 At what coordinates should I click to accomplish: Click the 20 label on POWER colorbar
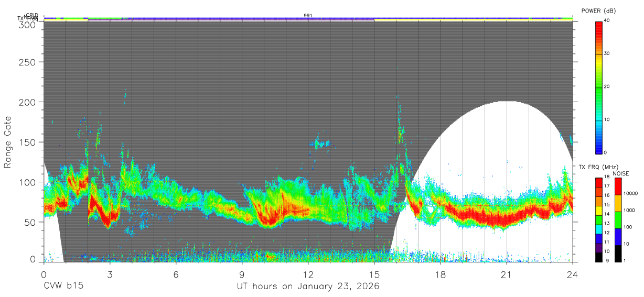(608, 86)
